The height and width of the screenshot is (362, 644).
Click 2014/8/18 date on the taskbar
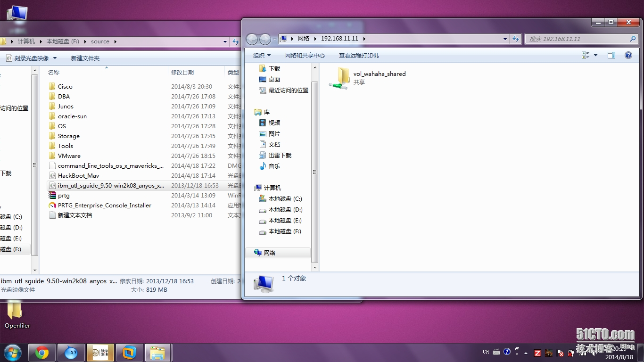tap(619, 357)
